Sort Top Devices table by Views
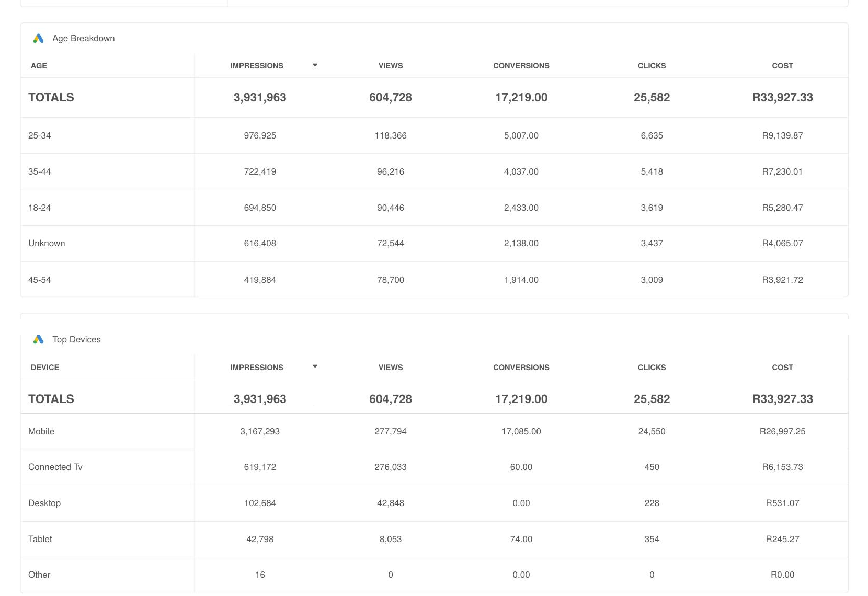Viewport: 868px width, 596px height. (391, 368)
